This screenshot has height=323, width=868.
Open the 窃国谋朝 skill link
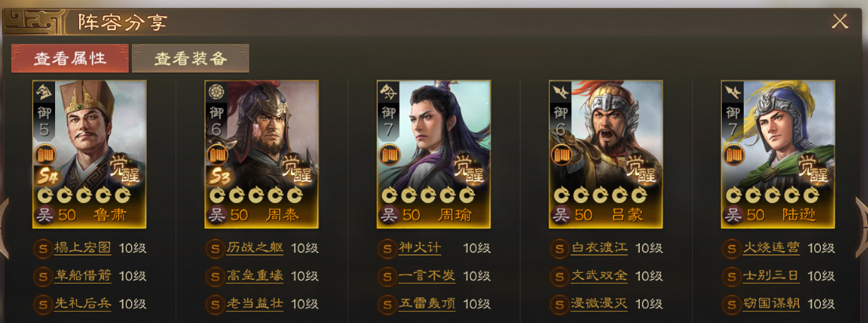click(772, 304)
